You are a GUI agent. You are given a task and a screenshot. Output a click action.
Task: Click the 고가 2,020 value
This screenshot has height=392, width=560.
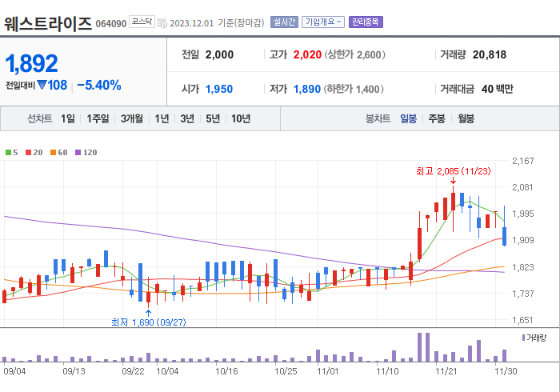click(307, 54)
